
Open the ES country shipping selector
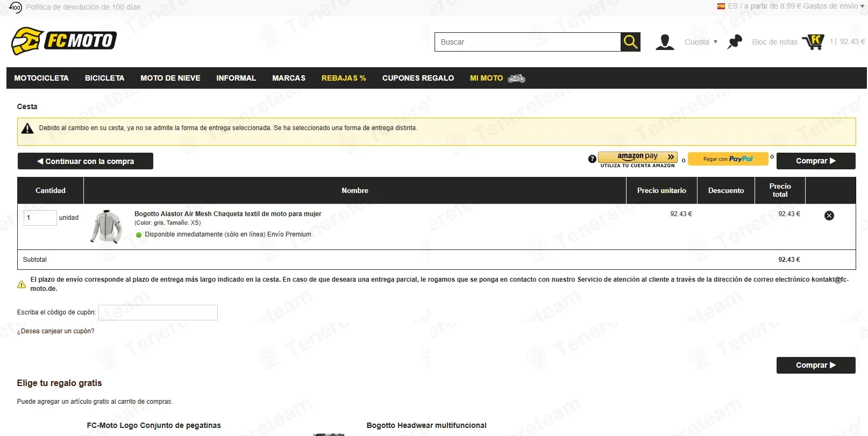click(x=791, y=6)
